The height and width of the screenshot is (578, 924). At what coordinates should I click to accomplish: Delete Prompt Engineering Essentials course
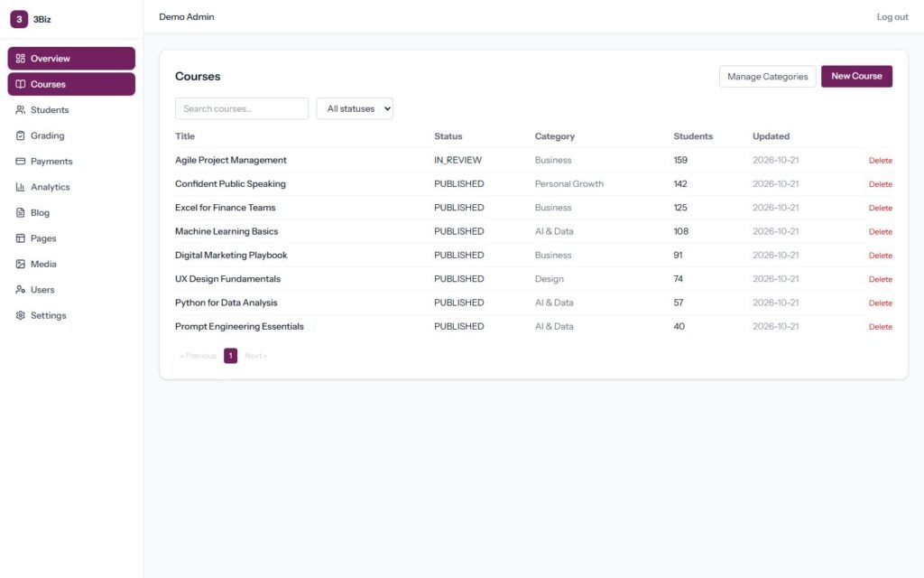(x=881, y=327)
